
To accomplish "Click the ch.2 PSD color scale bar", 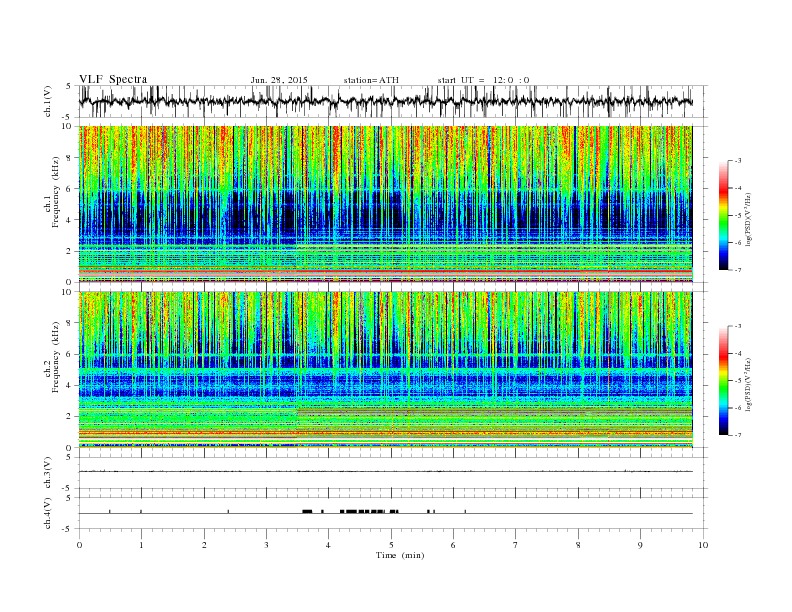I will 723,381.
